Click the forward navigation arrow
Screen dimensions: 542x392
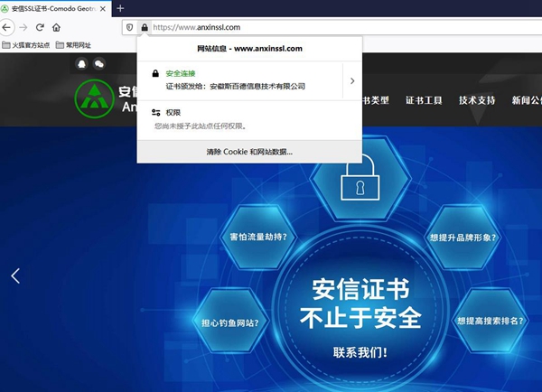point(23,27)
